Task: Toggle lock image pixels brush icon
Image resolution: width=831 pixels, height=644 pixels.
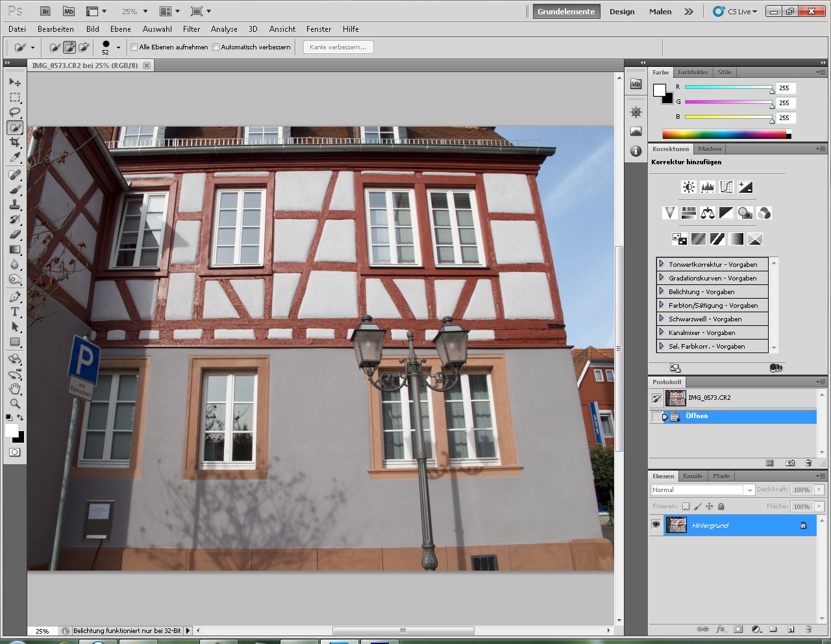Action: click(x=698, y=506)
